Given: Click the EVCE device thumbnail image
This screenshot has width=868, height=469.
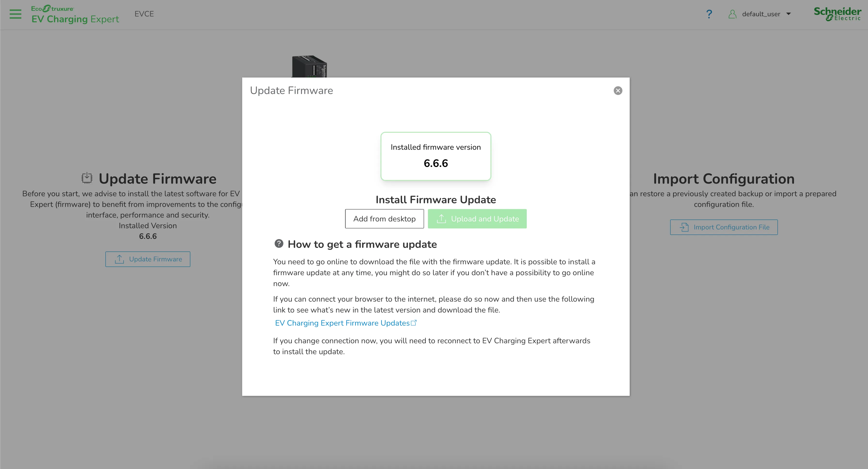Looking at the screenshot, I should (x=309, y=66).
